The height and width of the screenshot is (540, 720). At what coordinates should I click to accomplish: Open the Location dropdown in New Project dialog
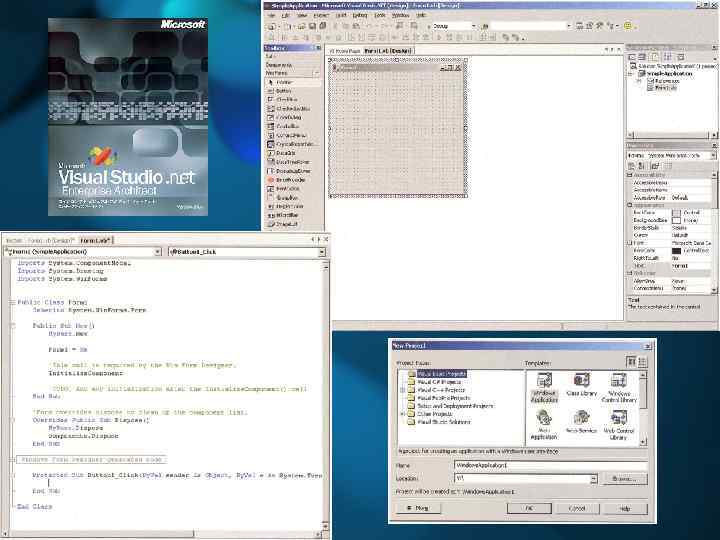[x=593, y=478]
